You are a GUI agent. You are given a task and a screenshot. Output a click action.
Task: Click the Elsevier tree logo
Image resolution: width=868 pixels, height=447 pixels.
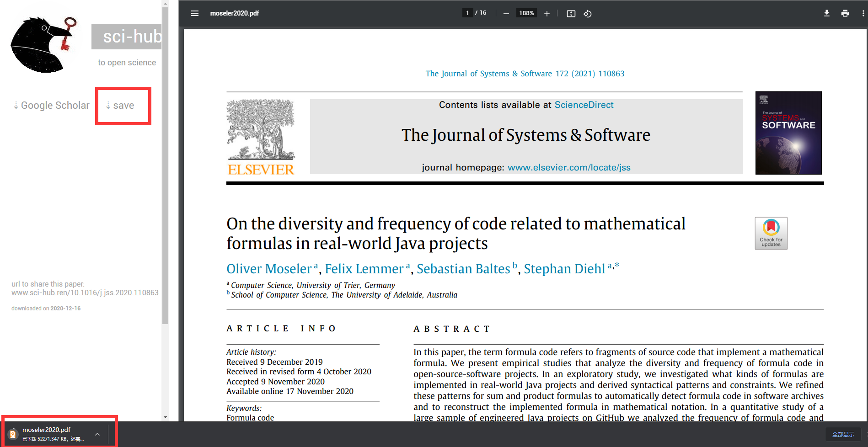[x=261, y=137]
